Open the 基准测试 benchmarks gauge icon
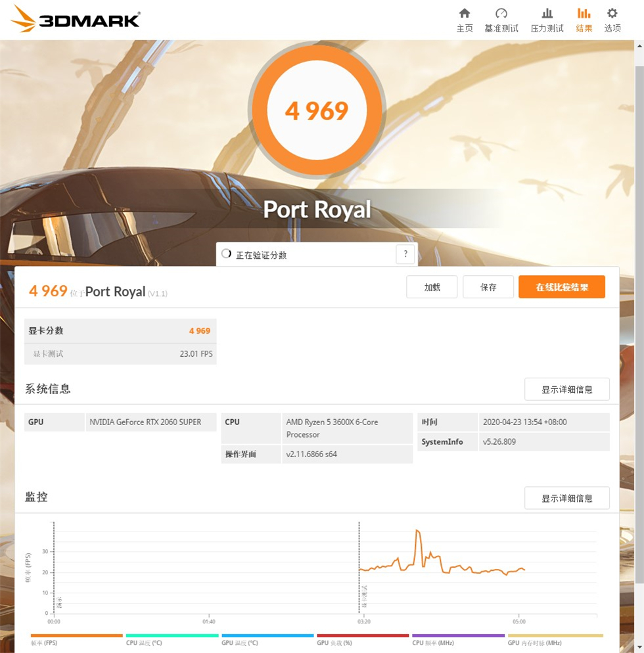This screenshot has height=653, width=644. [x=501, y=13]
